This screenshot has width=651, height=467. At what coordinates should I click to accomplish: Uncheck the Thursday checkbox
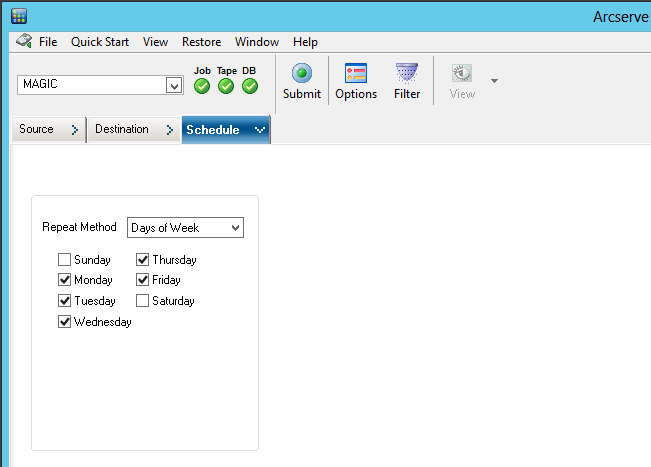coord(142,259)
